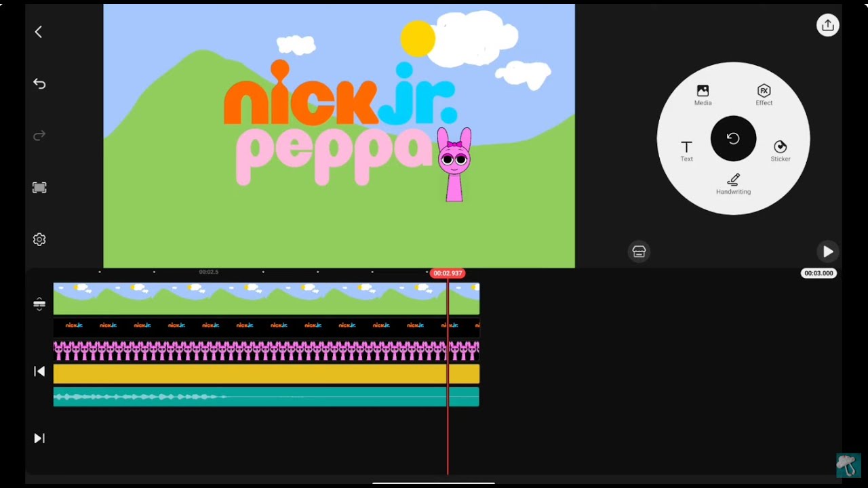Image resolution: width=868 pixels, height=488 pixels.
Task: Click the red playhead time 00:02.937
Action: [448, 273]
